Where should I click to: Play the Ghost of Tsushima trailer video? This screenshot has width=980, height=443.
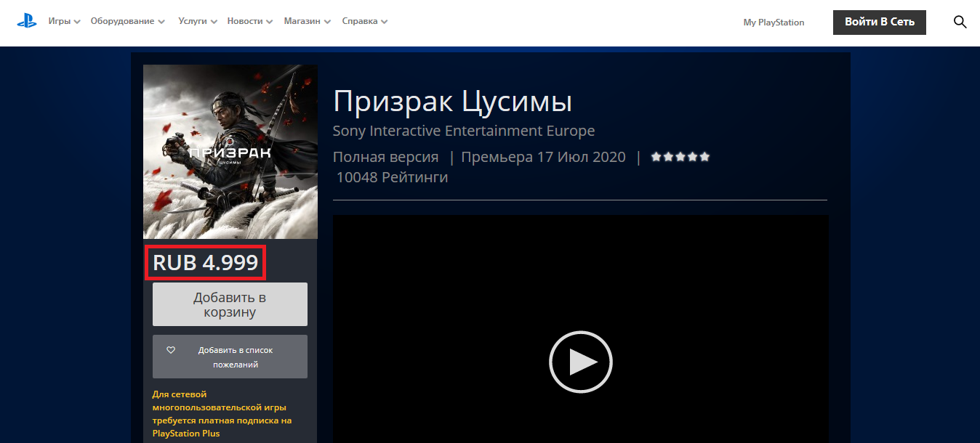coord(580,362)
